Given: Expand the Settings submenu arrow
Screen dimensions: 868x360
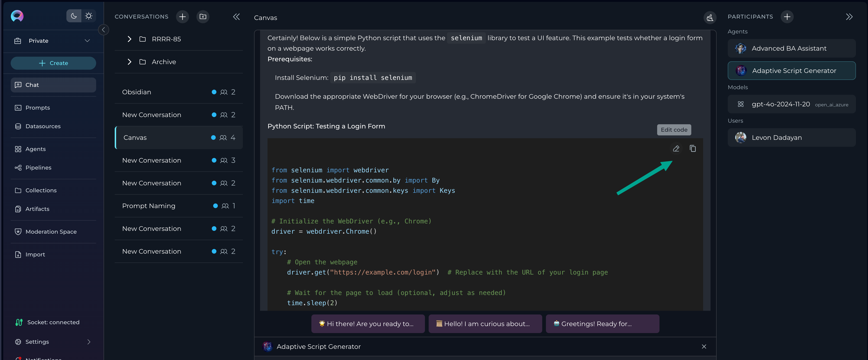Looking at the screenshot, I should (89, 342).
